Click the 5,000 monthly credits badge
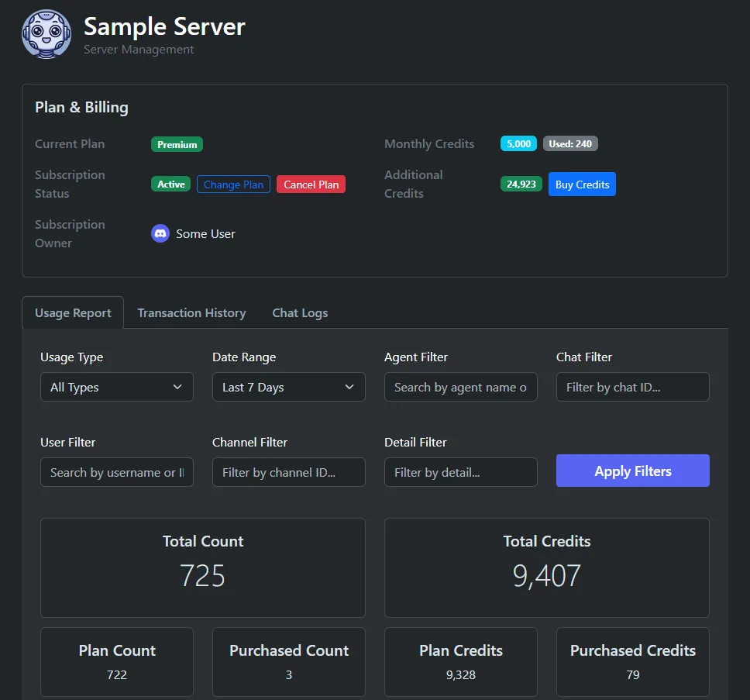This screenshot has height=700, width=750. click(x=518, y=143)
